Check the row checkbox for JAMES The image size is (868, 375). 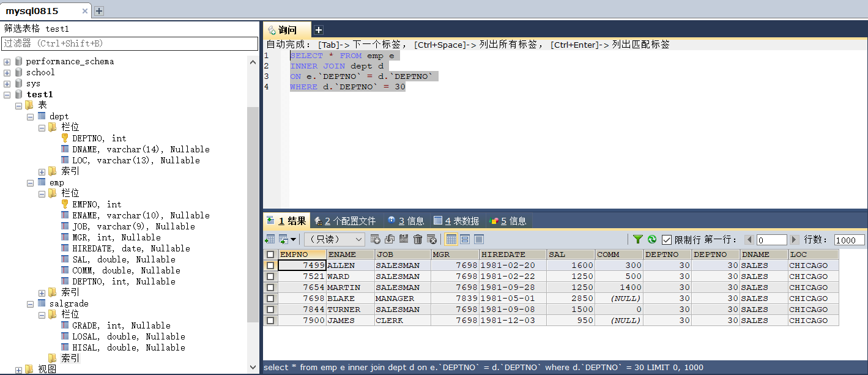point(270,321)
